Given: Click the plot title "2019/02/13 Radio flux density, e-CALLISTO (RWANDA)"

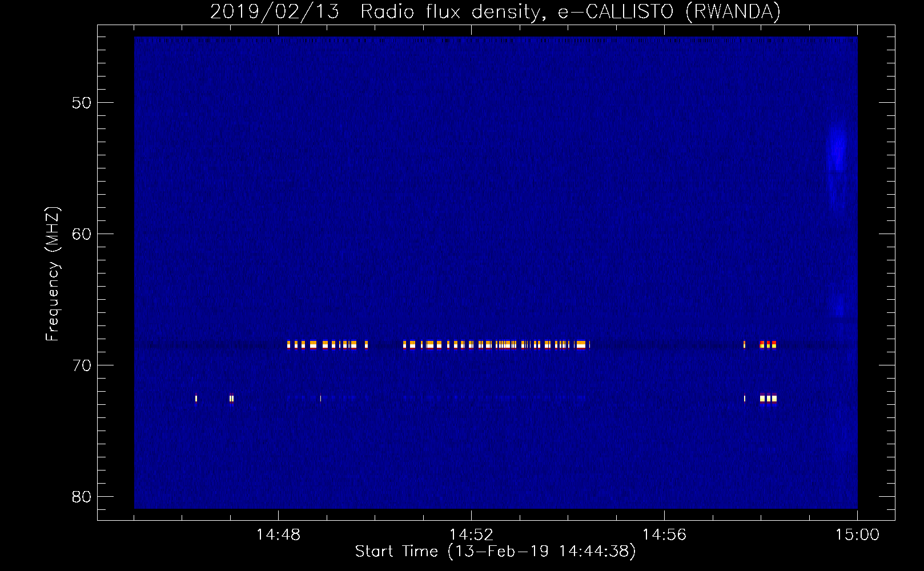Looking at the screenshot, I should click(x=495, y=11).
